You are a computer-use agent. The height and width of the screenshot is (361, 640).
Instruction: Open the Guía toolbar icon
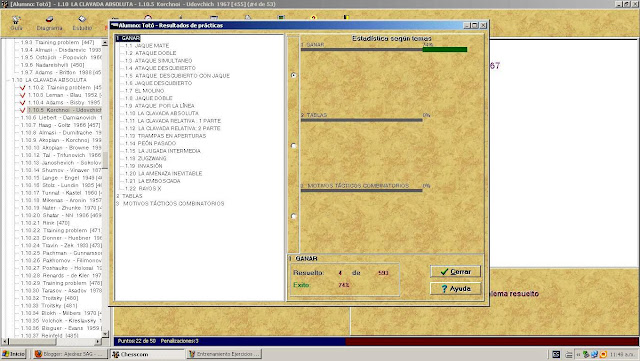16,23
